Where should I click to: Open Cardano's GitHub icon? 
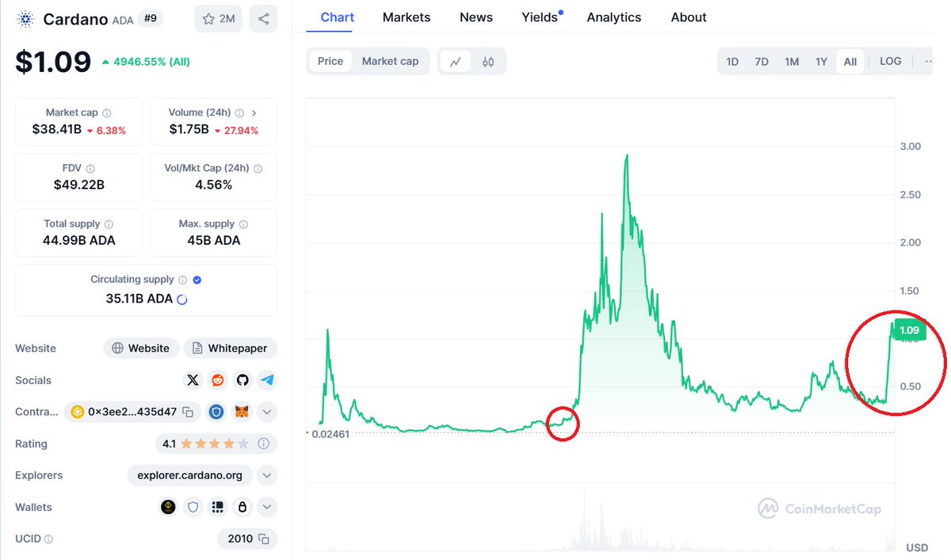(243, 380)
